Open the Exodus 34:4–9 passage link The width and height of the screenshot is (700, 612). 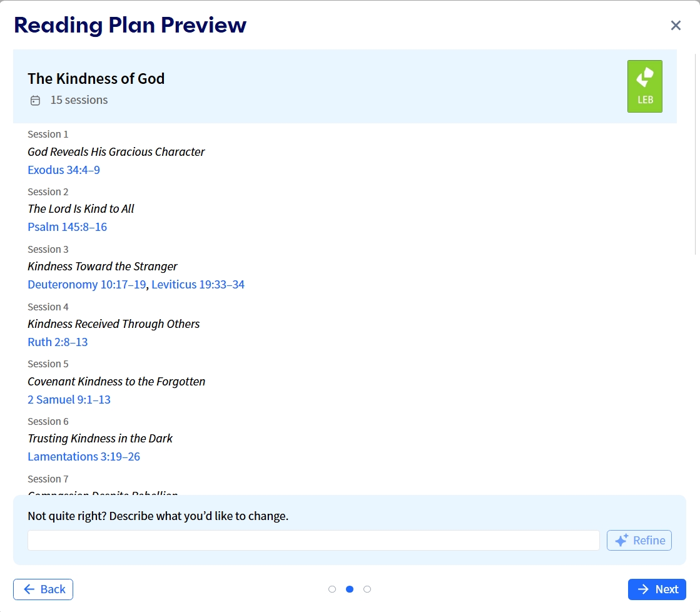pos(64,170)
